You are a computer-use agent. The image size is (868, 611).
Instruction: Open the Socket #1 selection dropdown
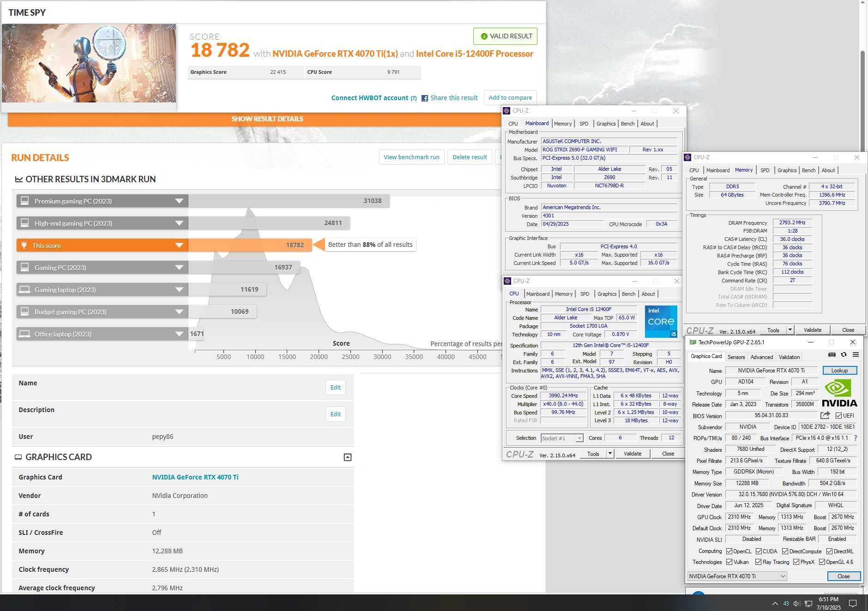point(561,438)
